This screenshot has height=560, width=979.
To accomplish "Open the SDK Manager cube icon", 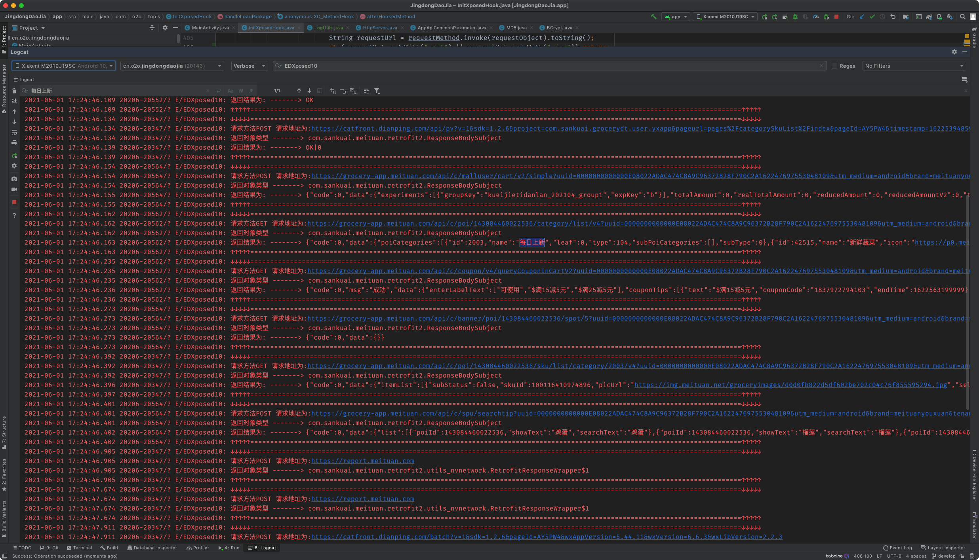I will (949, 17).
